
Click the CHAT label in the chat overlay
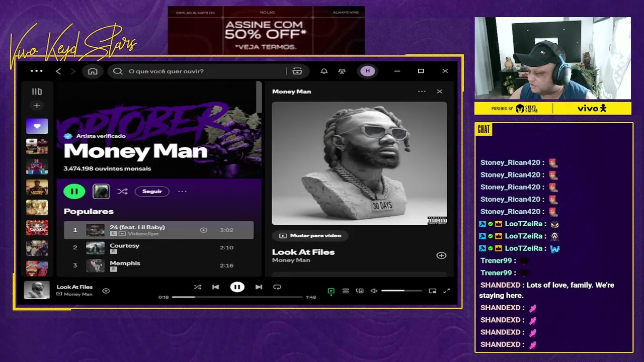pos(484,129)
